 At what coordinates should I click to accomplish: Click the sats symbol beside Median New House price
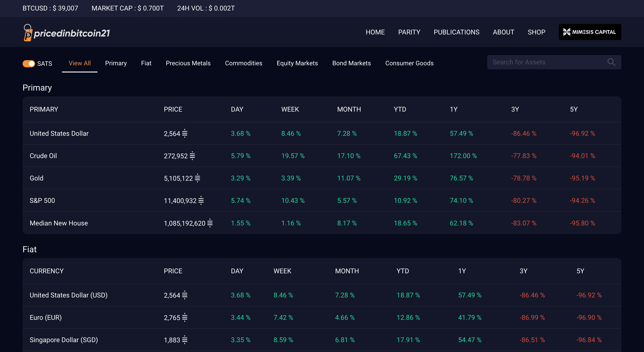click(x=210, y=223)
